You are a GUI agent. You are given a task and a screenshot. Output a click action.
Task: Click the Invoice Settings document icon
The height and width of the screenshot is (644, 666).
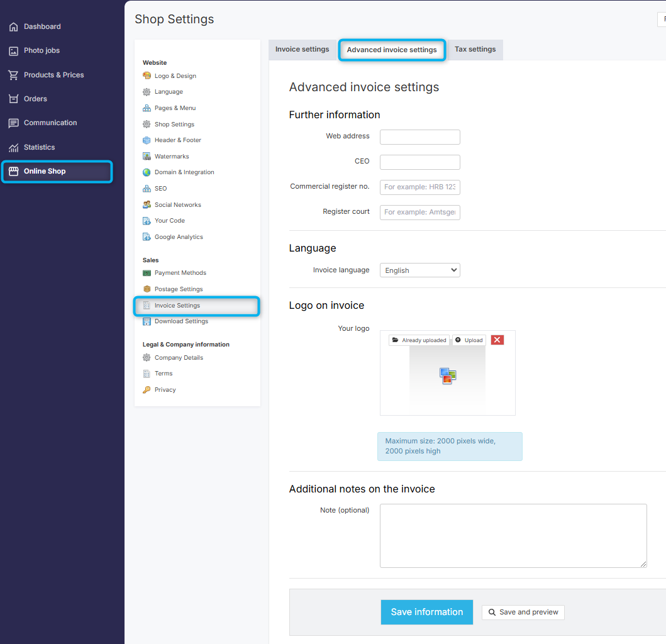tap(147, 306)
